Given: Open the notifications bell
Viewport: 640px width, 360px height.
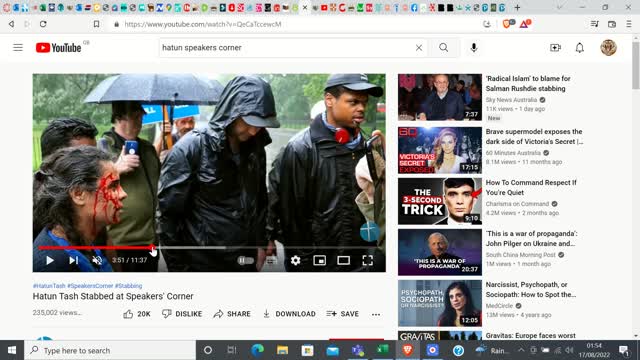Looking at the screenshot, I should [x=580, y=47].
